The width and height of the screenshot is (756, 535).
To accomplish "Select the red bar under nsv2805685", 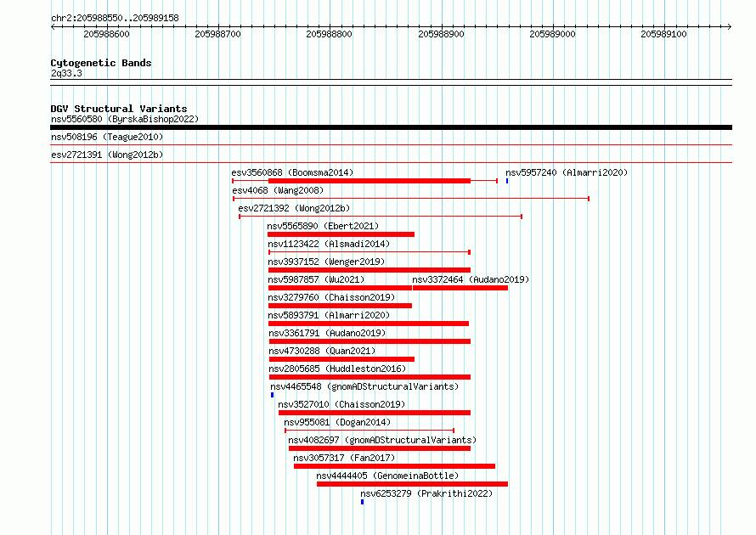I will tap(370, 377).
